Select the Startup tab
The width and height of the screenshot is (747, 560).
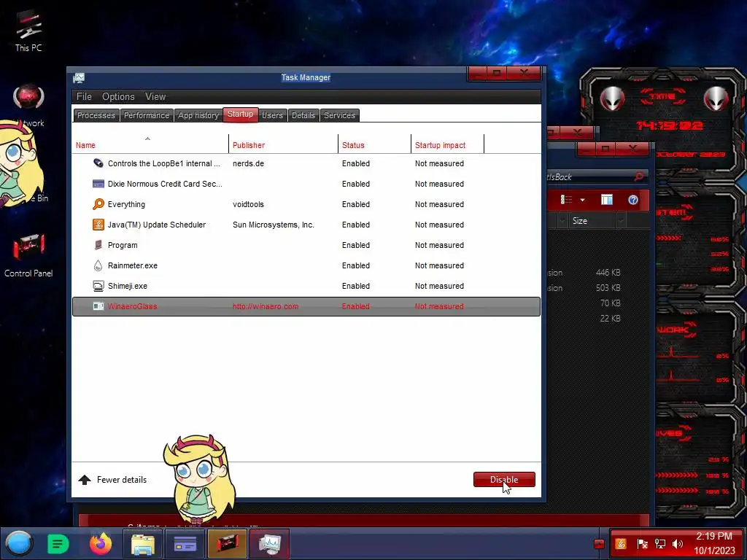(240, 114)
